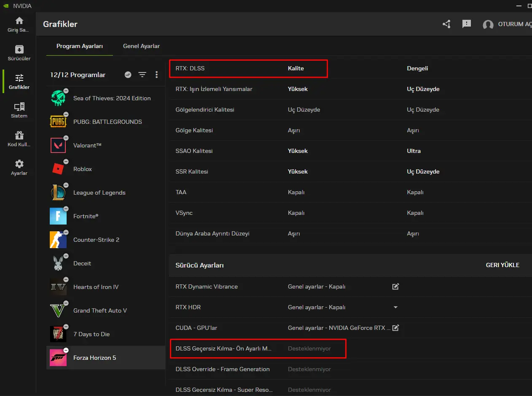
Task: Click the GERİ YÜKLE button
Action: tap(502, 265)
